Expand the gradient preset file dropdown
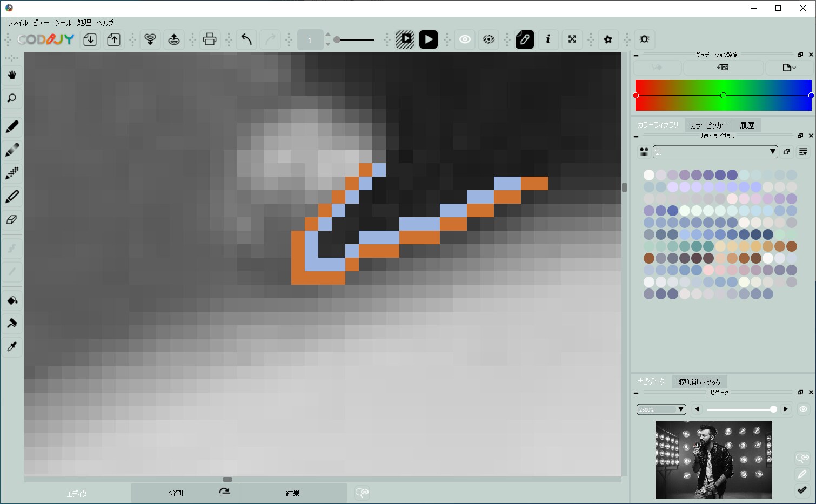Screen dimensions: 816x504 point(788,68)
